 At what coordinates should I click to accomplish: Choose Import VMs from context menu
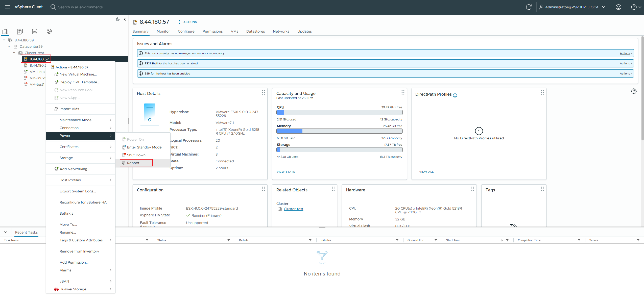click(x=81, y=109)
